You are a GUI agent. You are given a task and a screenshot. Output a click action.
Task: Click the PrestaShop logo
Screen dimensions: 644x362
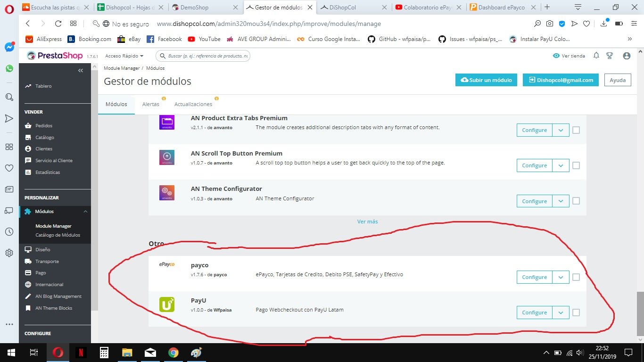coord(55,56)
